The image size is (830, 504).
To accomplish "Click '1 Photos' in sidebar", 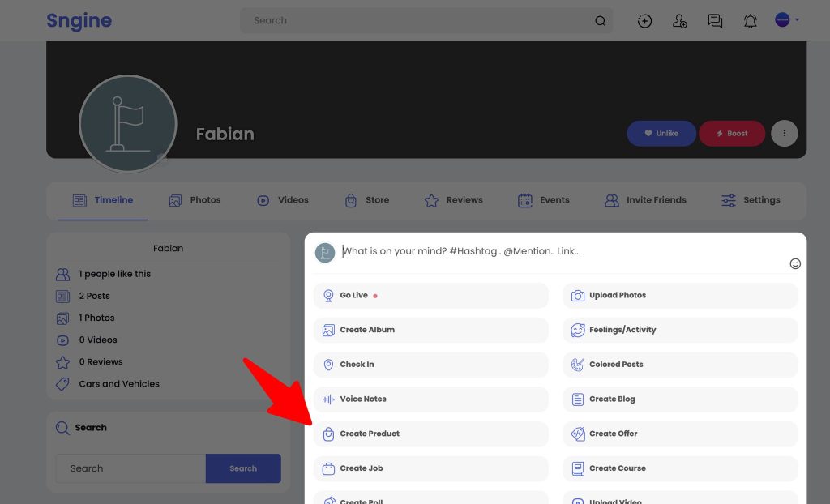I will coord(97,318).
